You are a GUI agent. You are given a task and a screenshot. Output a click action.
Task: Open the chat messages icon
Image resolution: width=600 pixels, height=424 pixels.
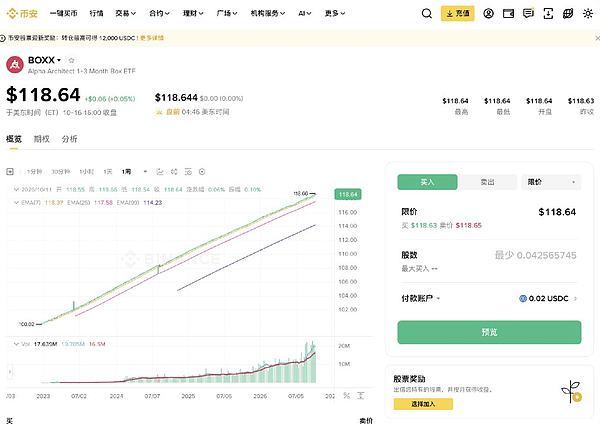[x=528, y=14]
